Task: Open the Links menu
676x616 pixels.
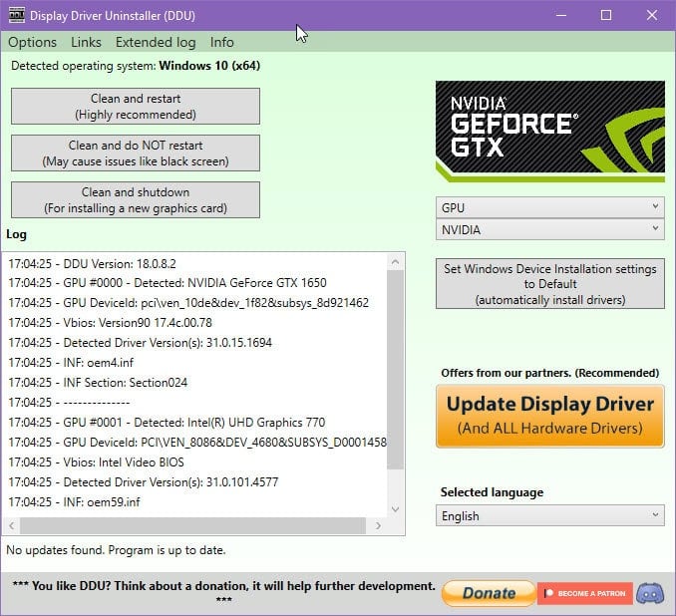Action: click(86, 42)
